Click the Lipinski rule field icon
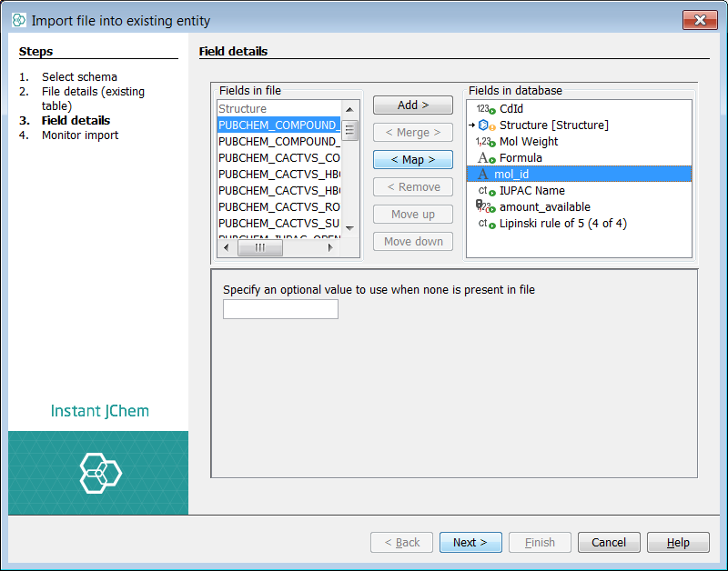Image resolution: width=728 pixels, height=571 pixels. [x=486, y=224]
